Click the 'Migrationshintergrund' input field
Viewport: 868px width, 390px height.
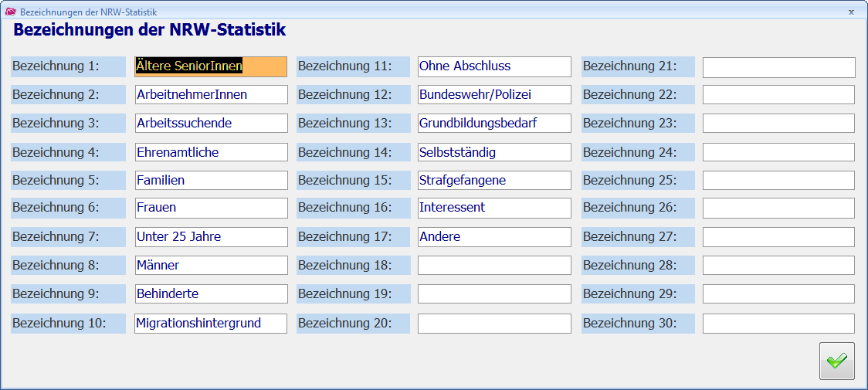click(x=211, y=323)
